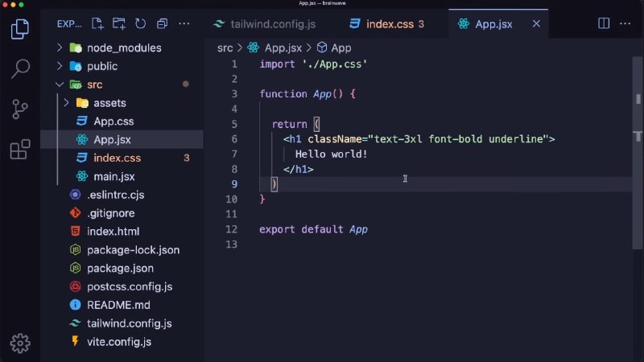Collapse the src folder
Viewport: 644px width, 362px height.
122,84
